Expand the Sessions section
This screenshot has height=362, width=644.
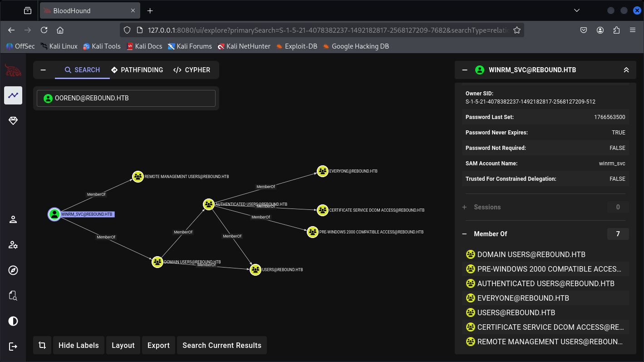[464, 207]
